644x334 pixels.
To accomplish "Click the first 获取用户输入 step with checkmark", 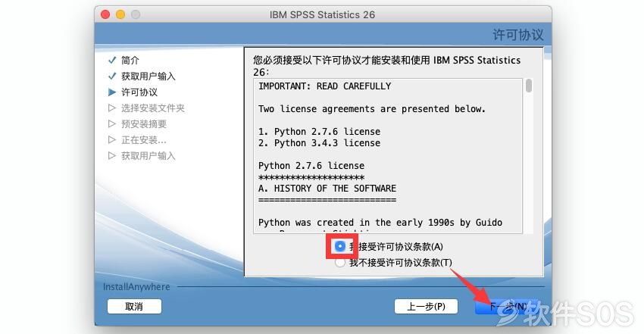I will 148,76.
